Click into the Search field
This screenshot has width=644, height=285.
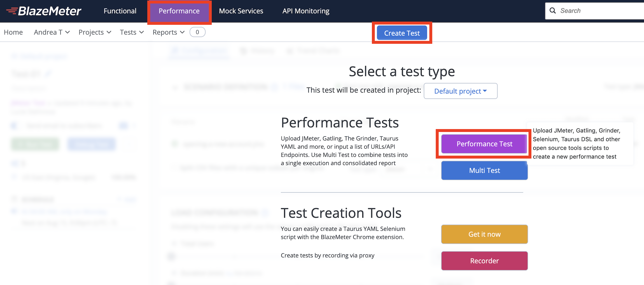coord(595,11)
